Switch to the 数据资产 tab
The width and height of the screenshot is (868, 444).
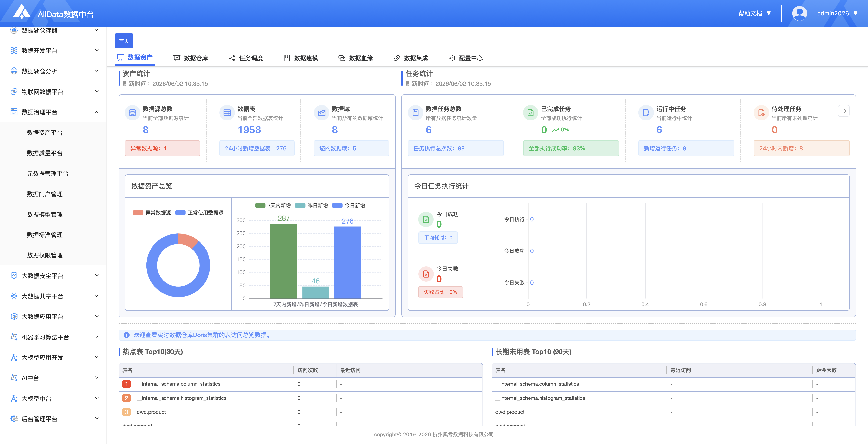pos(135,58)
